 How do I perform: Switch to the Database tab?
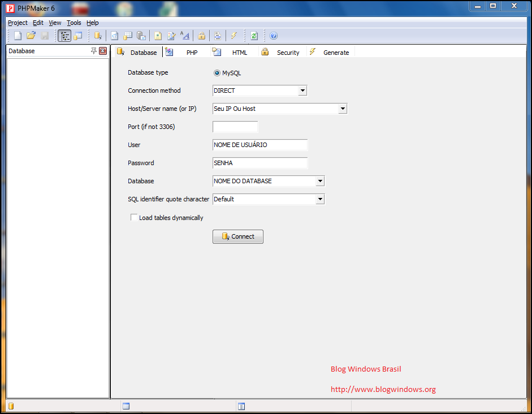click(x=138, y=52)
